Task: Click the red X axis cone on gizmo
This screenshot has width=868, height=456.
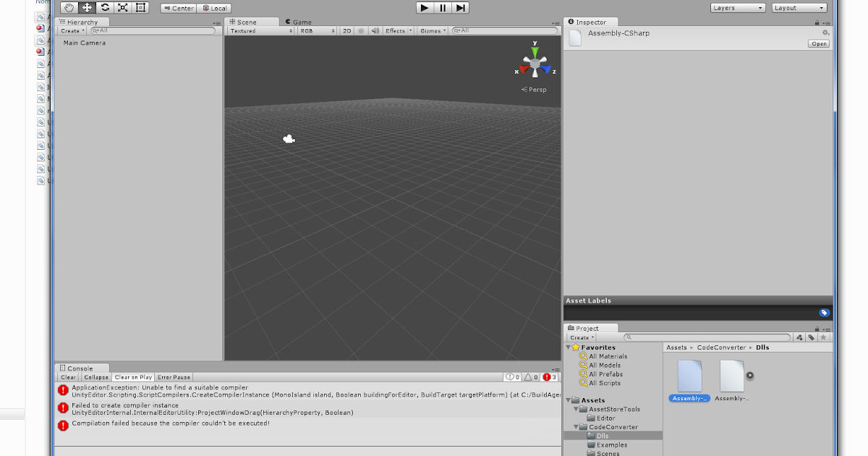Action: (523, 70)
